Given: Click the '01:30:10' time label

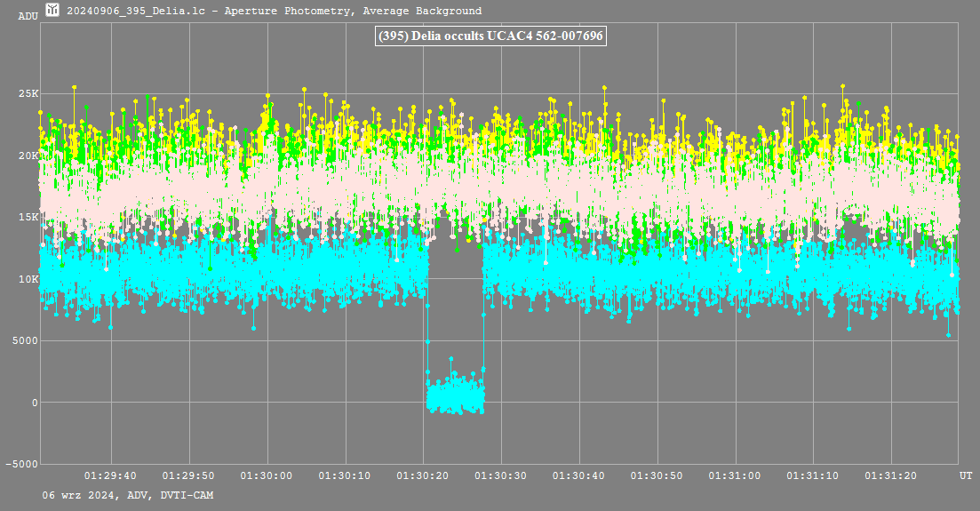Looking at the screenshot, I should pos(345,476).
